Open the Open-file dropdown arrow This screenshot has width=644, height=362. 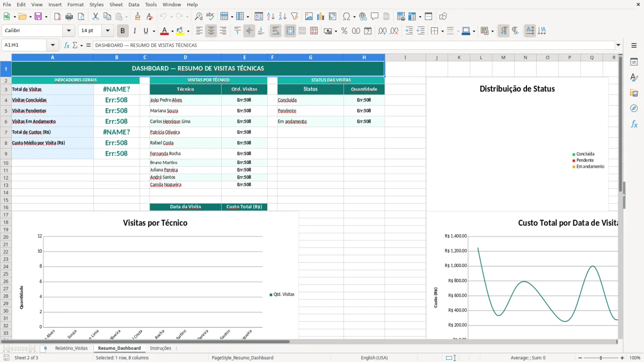pyautogui.click(x=30, y=17)
